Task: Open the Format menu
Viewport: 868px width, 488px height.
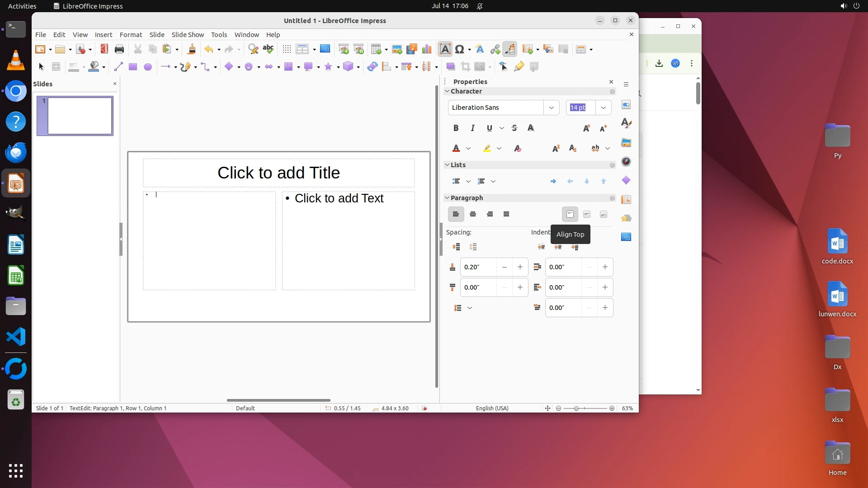Action: (131, 35)
